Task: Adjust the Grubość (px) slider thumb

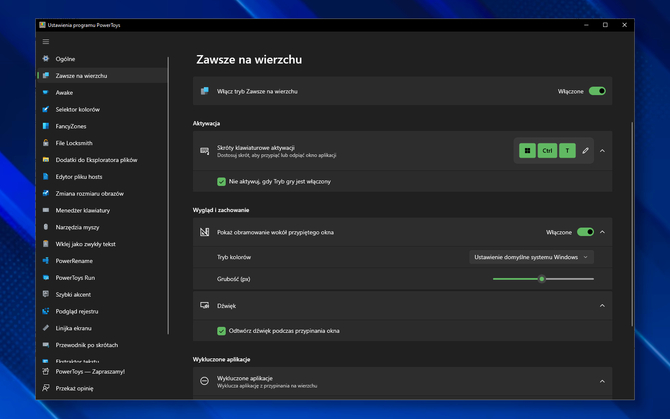Action: (542, 279)
